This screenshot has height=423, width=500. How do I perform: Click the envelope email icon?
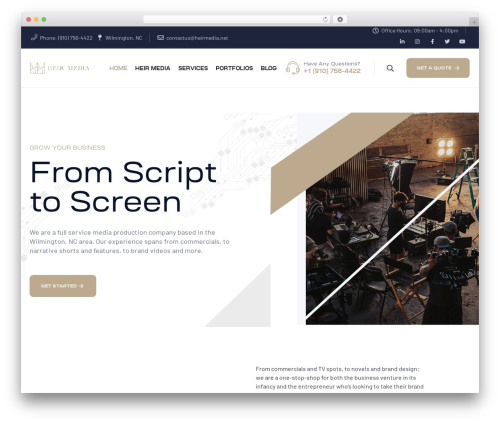click(160, 38)
